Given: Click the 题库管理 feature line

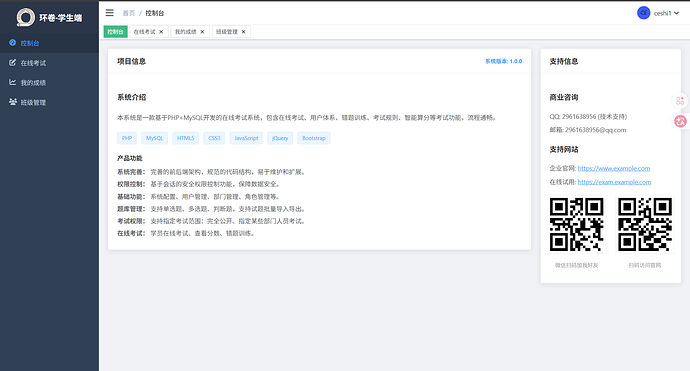Looking at the screenshot, I should 212,209.
